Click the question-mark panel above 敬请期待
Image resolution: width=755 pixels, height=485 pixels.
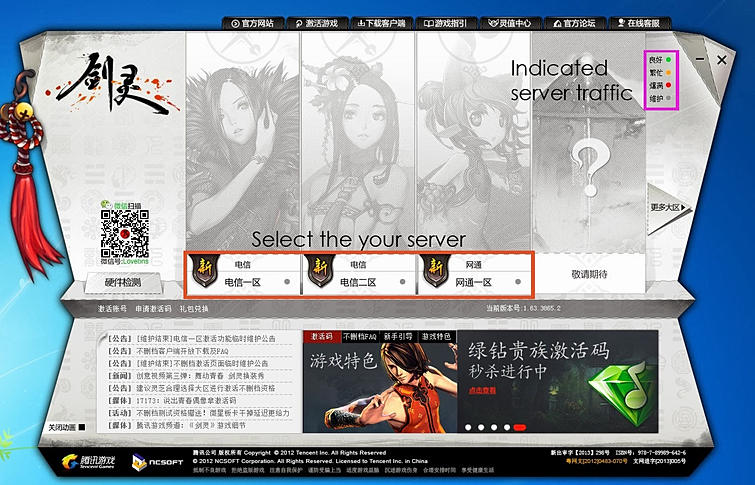point(589,142)
